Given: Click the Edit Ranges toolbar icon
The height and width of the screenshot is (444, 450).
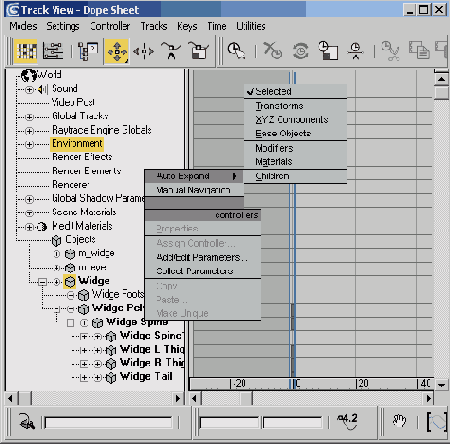Looking at the screenshot, I should pos(53,51).
